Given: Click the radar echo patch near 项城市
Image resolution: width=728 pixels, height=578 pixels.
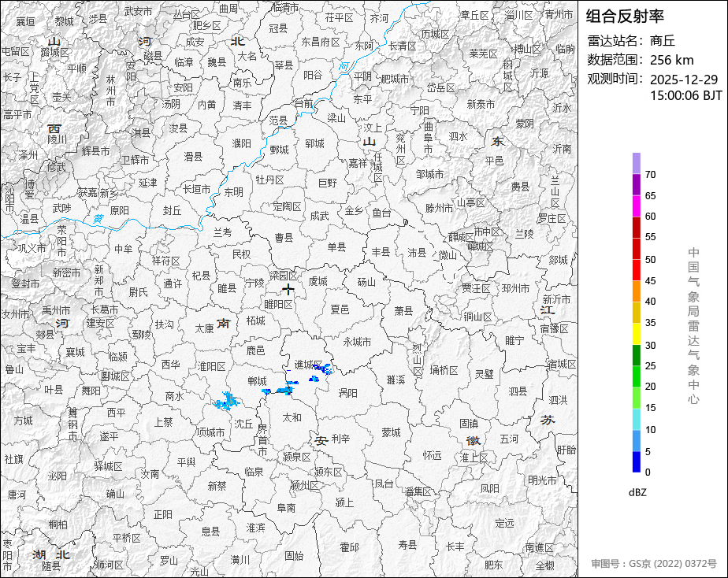Looking at the screenshot, I should point(227,402).
